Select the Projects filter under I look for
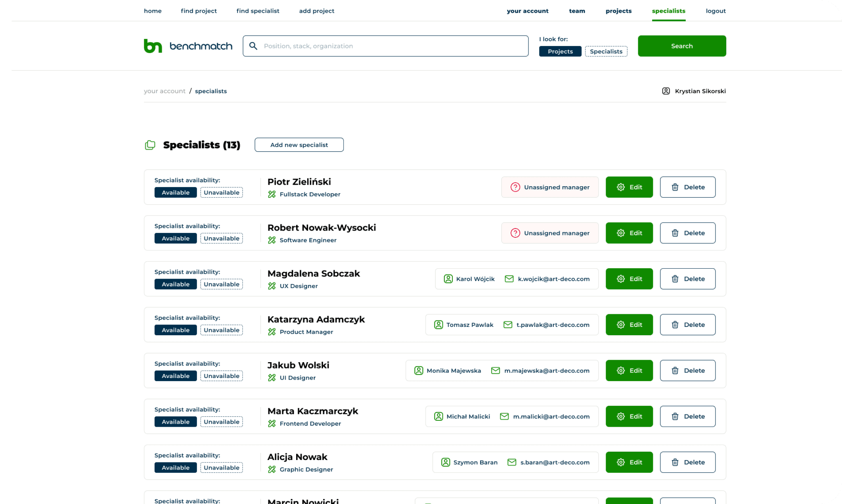 [560, 52]
